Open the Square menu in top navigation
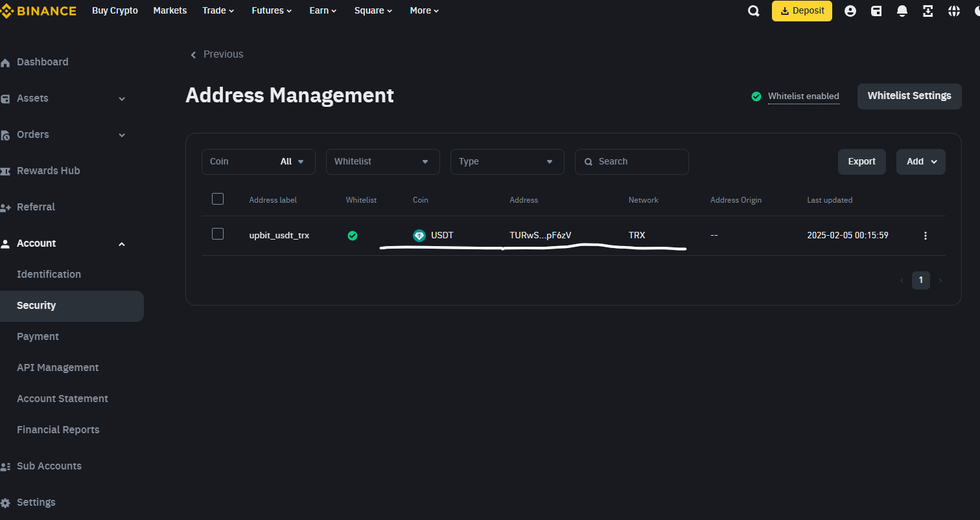 pyautogui.click(x=374, y=11)
